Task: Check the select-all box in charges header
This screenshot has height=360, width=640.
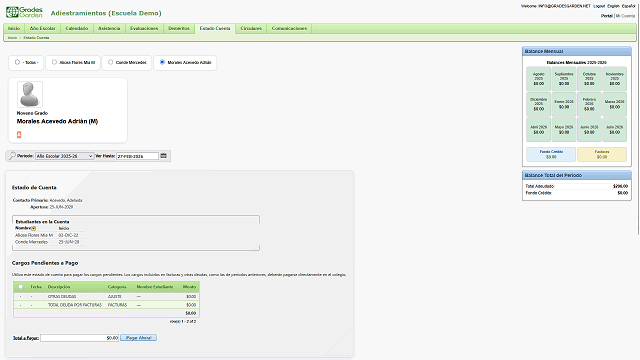Action: (x=20, y=287)
